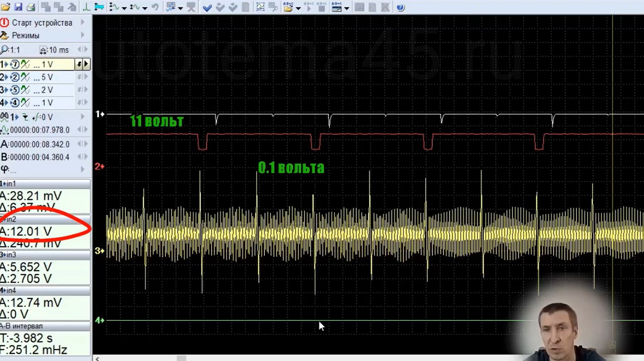The height and width of the screenshot is (361, 644).
Task: Click the grayed-out run script play icon
Action: click(x=308, y=7)
